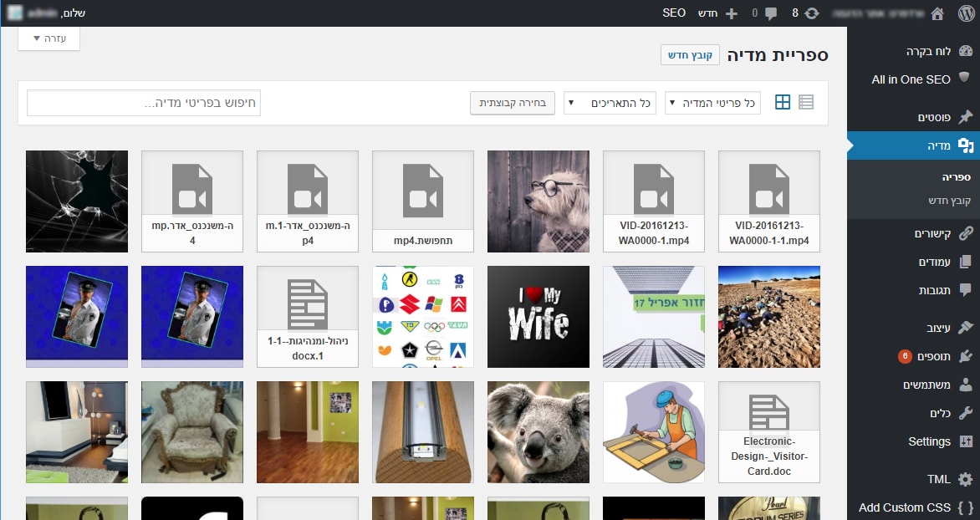This screenshot has height=520, width=980.
Task: Select VID-20161213-WA0000-1-1.mp4 video file
Action: [x=768, y=201]
